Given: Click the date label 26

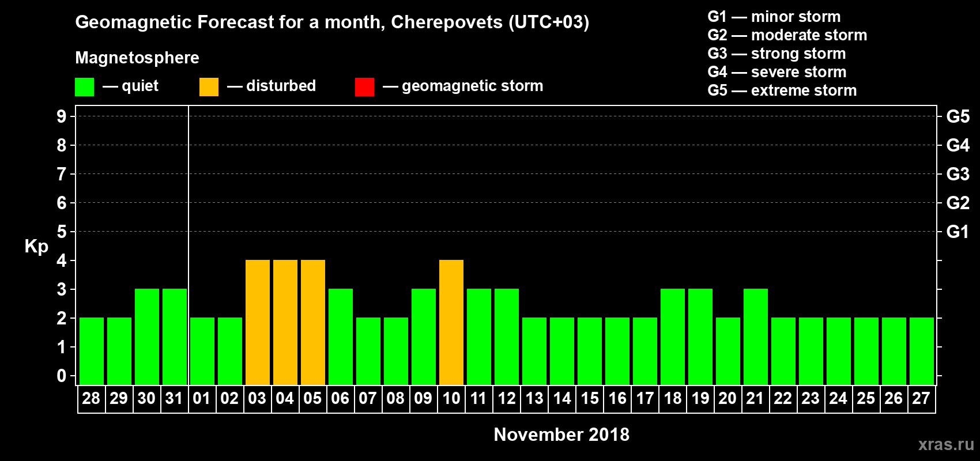Looking at the screenshot, I should click(x=894, y=398).
